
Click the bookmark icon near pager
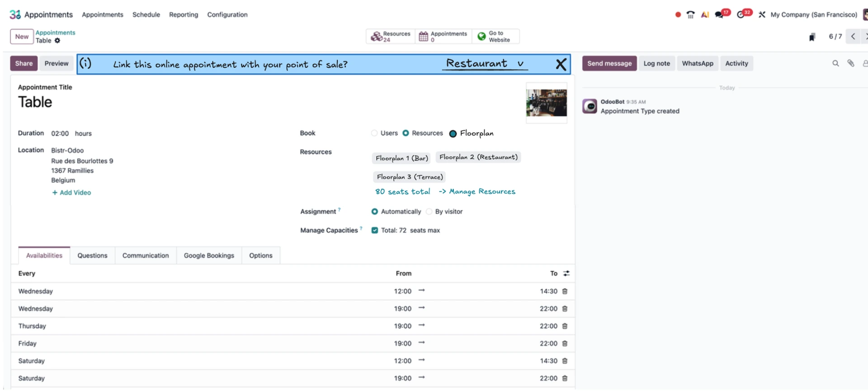coord(812,37)
